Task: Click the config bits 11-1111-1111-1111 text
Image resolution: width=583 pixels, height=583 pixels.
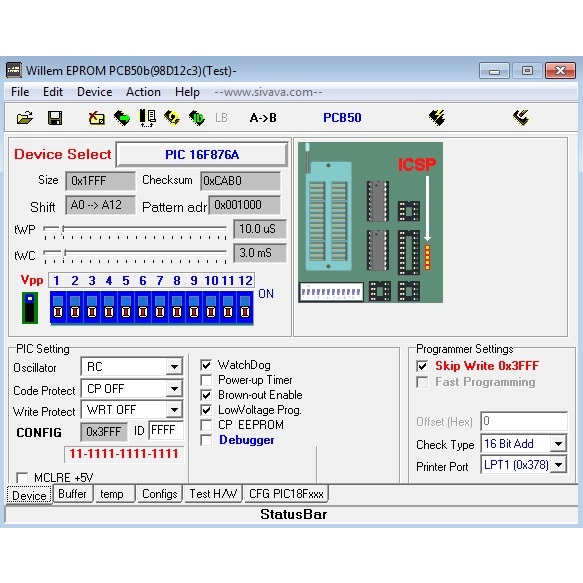Action: [x=124, y=454]
